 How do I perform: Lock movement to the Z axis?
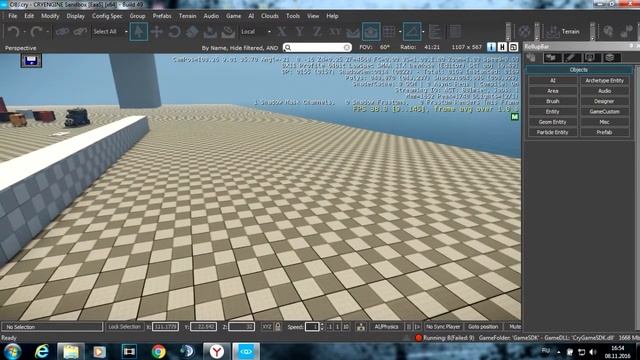coord(317,31)
